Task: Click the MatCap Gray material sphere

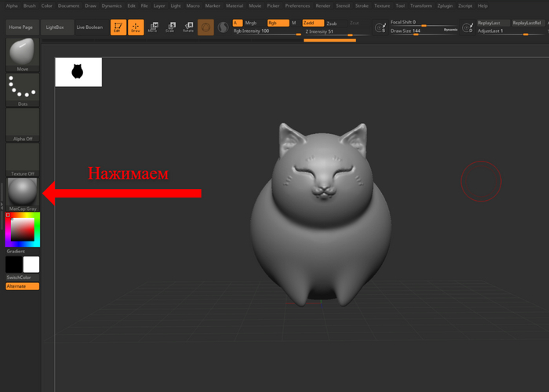Action: point(22,191)
